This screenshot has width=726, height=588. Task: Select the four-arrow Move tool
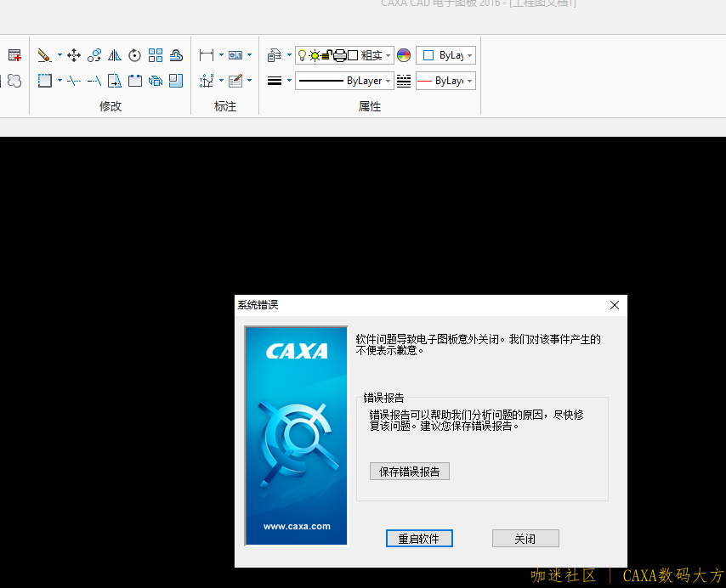(74, 55)
